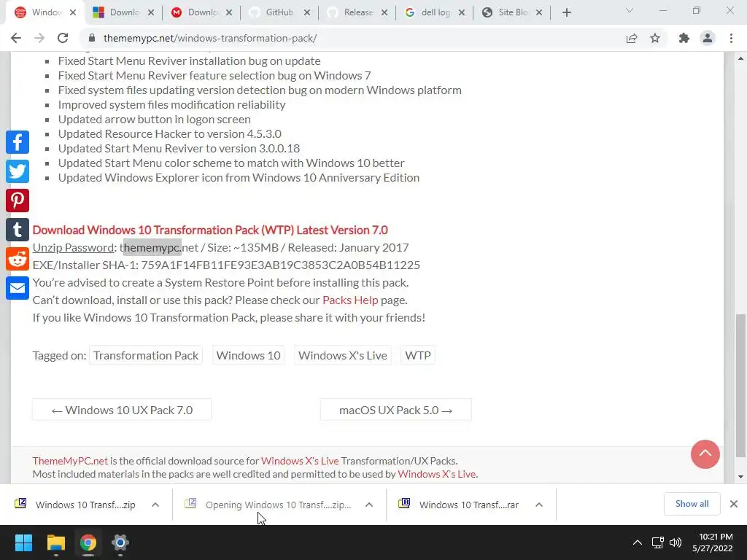
Task: Share page on Twitter icon
Action: [18, 171]
